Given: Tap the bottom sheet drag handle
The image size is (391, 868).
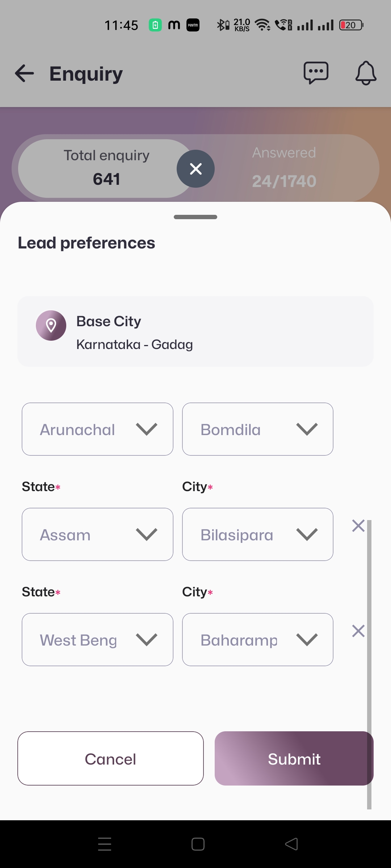Looking at the screenshot, I should 195,217.
